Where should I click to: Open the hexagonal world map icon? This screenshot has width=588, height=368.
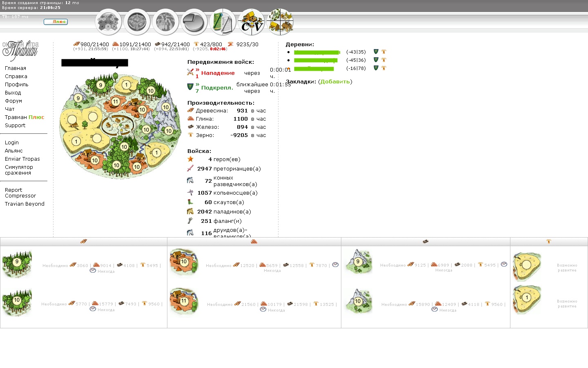tap(165, 22)
